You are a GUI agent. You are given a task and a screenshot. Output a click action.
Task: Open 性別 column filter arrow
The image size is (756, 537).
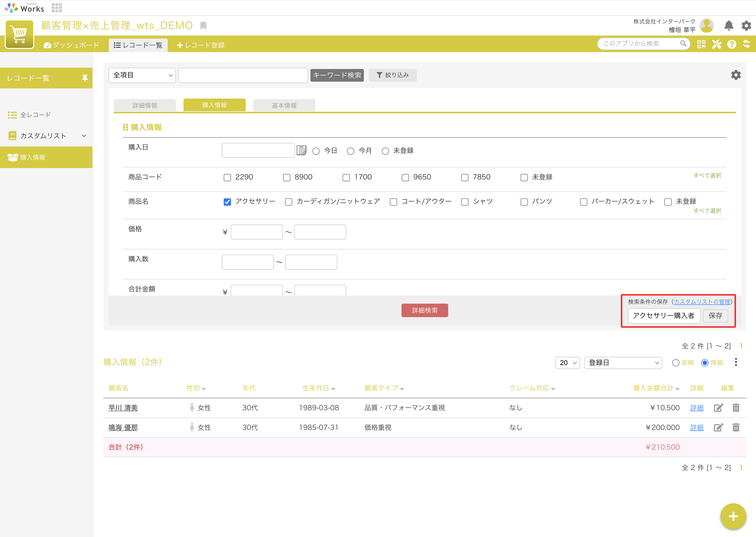(x=204, y=389)
